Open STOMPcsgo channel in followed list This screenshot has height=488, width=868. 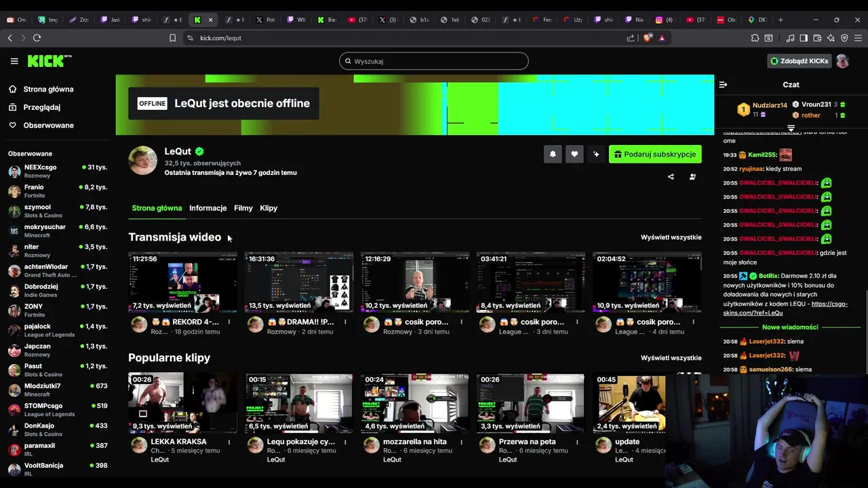pyautogui.click(x=58, y=409)
